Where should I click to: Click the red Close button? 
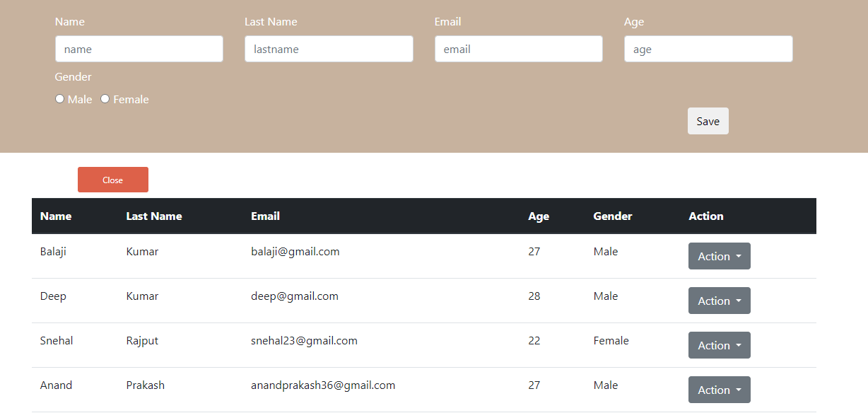113,180
